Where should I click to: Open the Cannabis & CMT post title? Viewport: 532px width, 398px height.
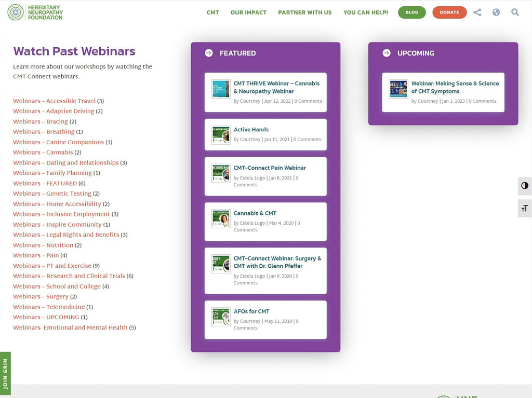click(255, 213)
